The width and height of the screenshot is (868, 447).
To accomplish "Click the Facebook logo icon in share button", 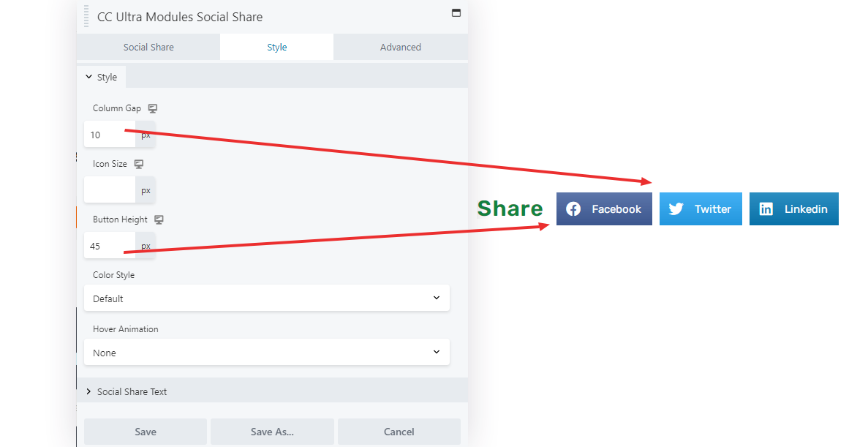I will pyautogui.click(x=573, y=209).
